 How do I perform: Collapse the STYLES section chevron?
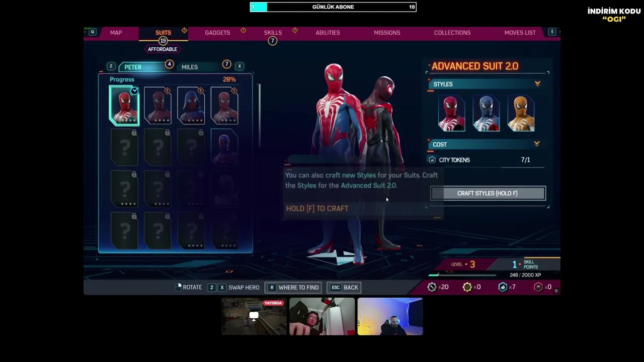537,84
